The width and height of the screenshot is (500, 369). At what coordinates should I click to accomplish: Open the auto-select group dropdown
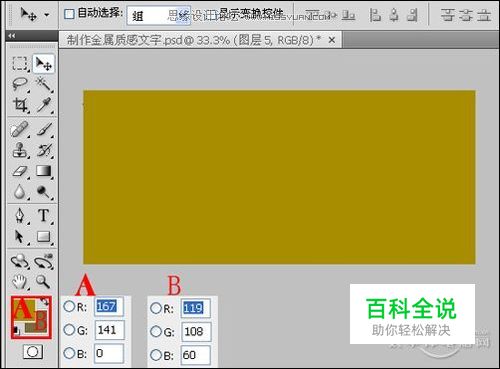pos(158,15)
